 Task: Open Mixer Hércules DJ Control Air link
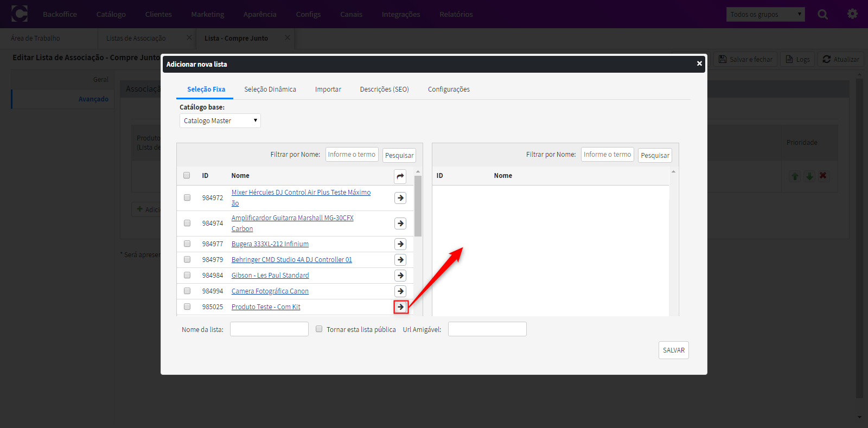[x=301, y=197]
